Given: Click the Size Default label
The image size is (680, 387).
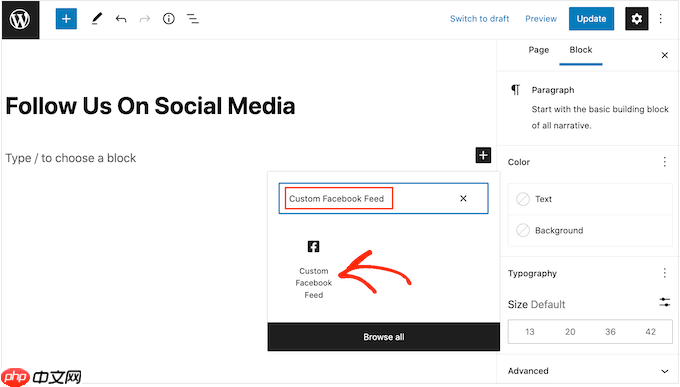Looking at the screenshot, I should 536,304.
